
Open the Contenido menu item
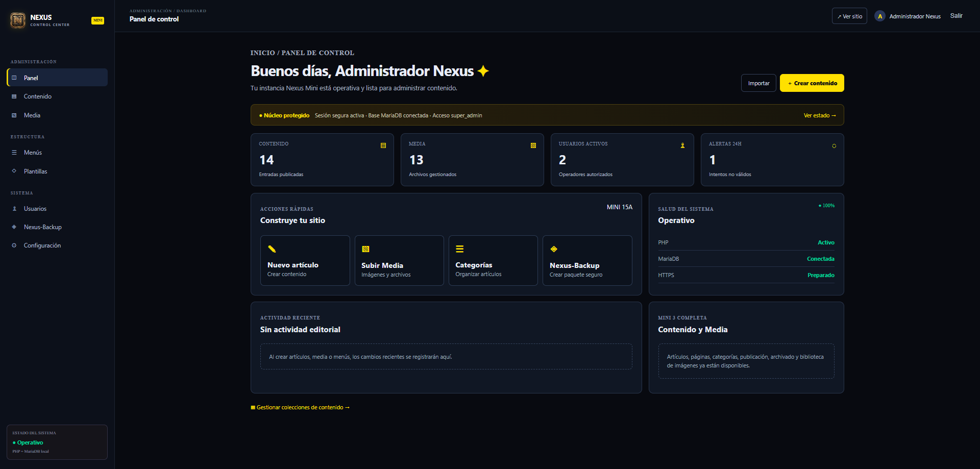click(57, 96)
